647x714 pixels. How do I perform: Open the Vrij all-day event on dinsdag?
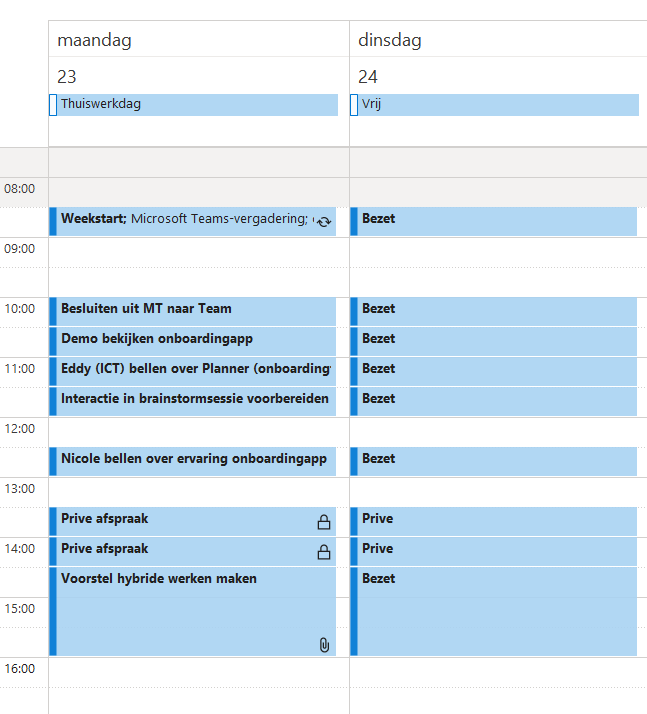pyautogui.click(x=494, y=105)
